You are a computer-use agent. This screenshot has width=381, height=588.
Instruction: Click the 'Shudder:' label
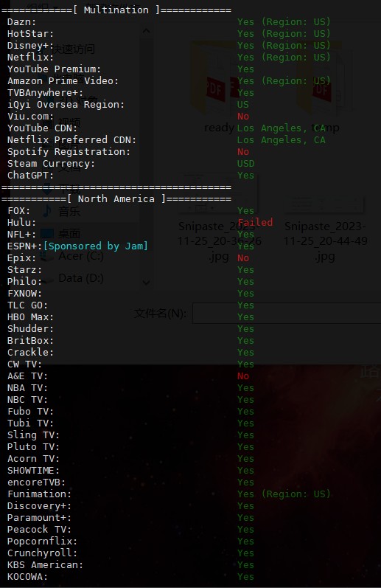(x=31, y=328)
